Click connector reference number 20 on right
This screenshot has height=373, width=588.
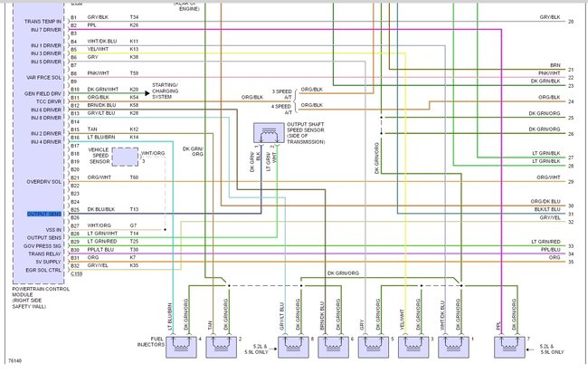[x=571, y=22]
